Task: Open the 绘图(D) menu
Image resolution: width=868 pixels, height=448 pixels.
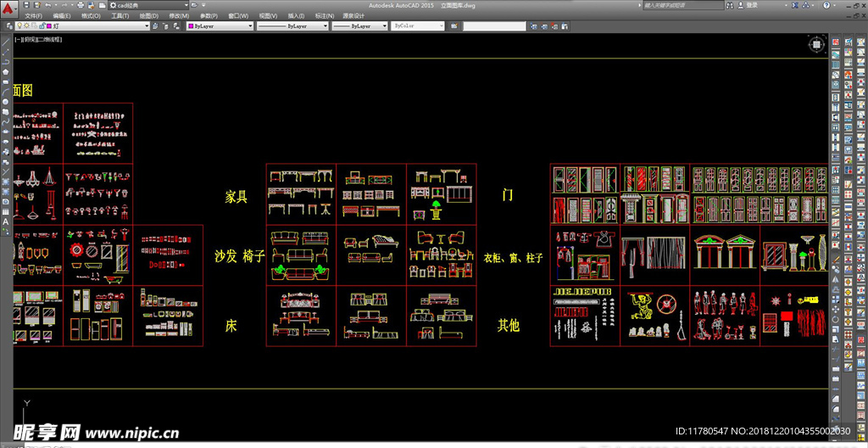Action: (x=149, y=16)
